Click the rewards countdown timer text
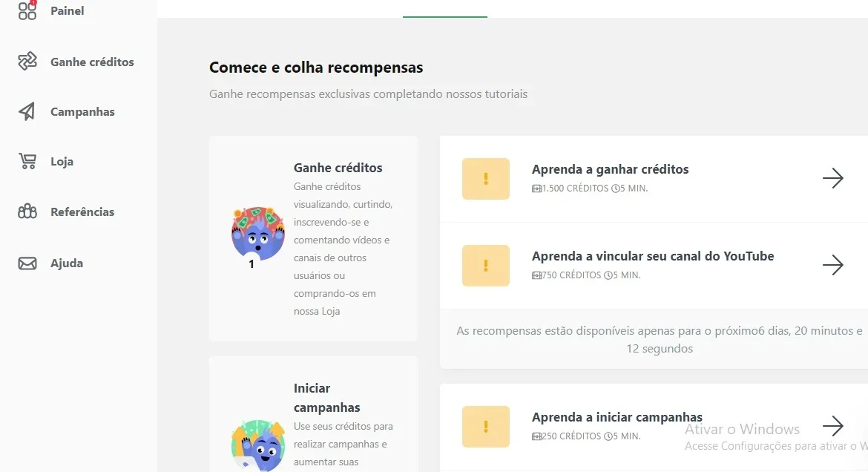 660,340
